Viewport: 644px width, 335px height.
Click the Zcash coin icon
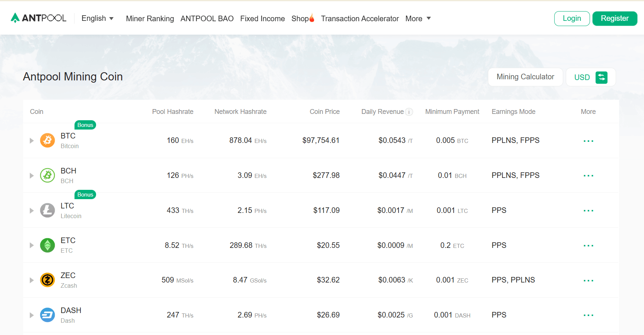(47, 280)
